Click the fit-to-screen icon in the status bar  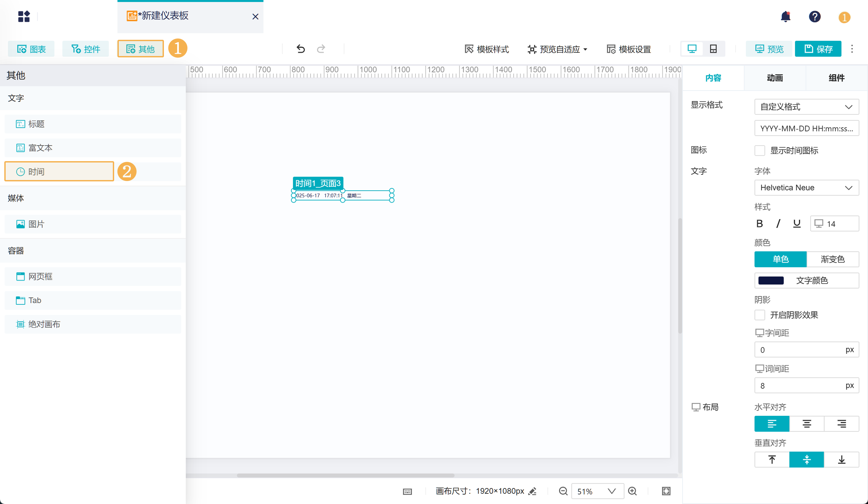[x=666, y=491]
